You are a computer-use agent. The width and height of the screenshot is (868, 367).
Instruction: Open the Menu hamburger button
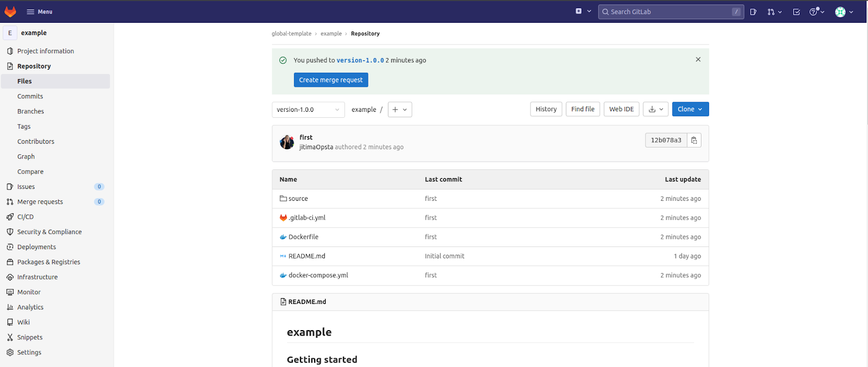coord(40,11)
